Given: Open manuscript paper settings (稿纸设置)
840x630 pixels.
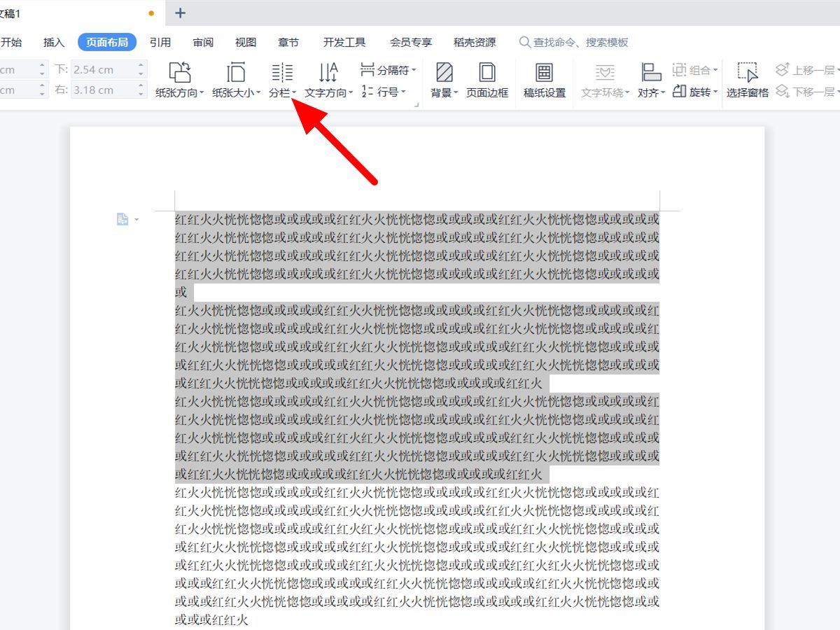Looking at the screenshot, I should (x=545, y=81).
